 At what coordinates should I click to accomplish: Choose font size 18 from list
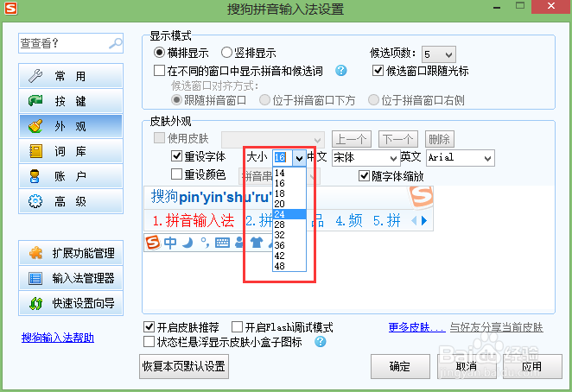tap(289, 193)
